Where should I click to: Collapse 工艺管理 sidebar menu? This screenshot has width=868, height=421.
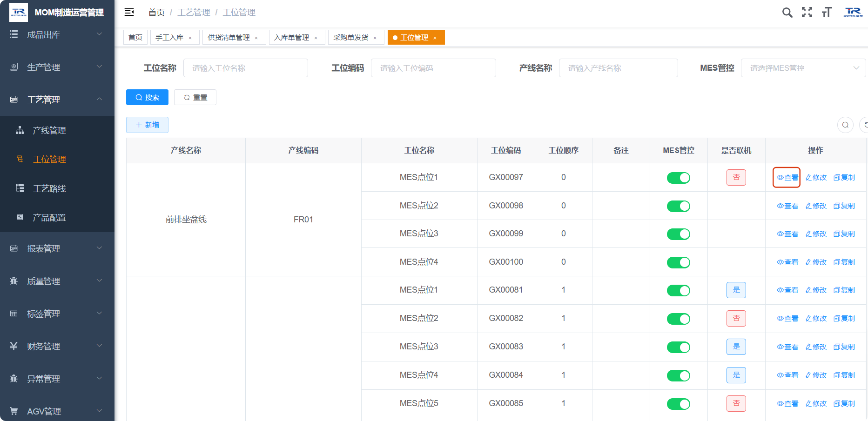(x=57, y=100)
